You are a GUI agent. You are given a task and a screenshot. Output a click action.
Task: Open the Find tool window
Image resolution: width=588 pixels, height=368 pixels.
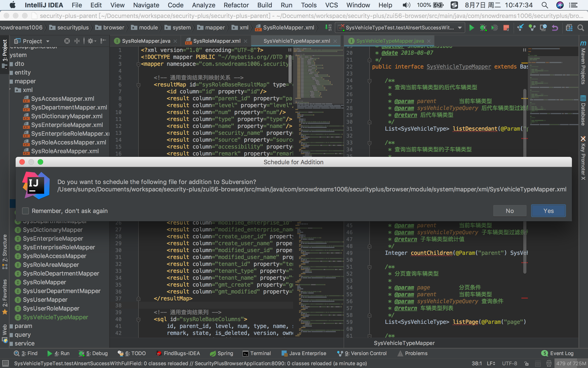pos(26,353)
